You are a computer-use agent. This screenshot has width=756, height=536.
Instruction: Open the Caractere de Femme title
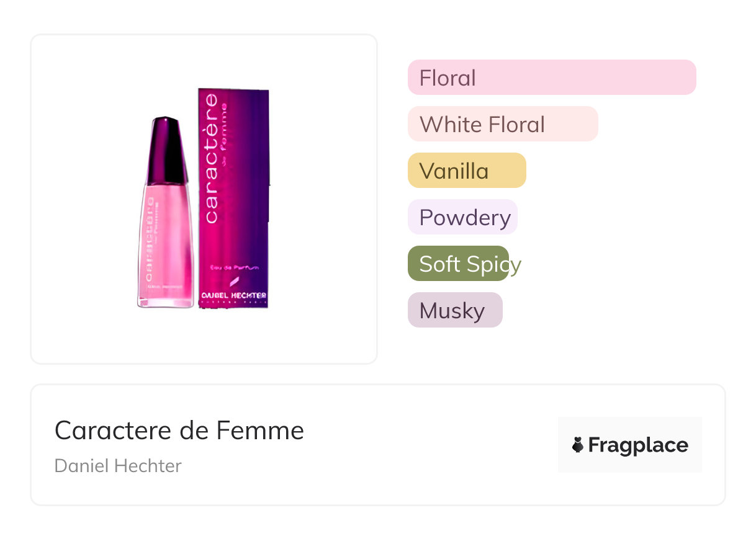[x=179, y=430]
